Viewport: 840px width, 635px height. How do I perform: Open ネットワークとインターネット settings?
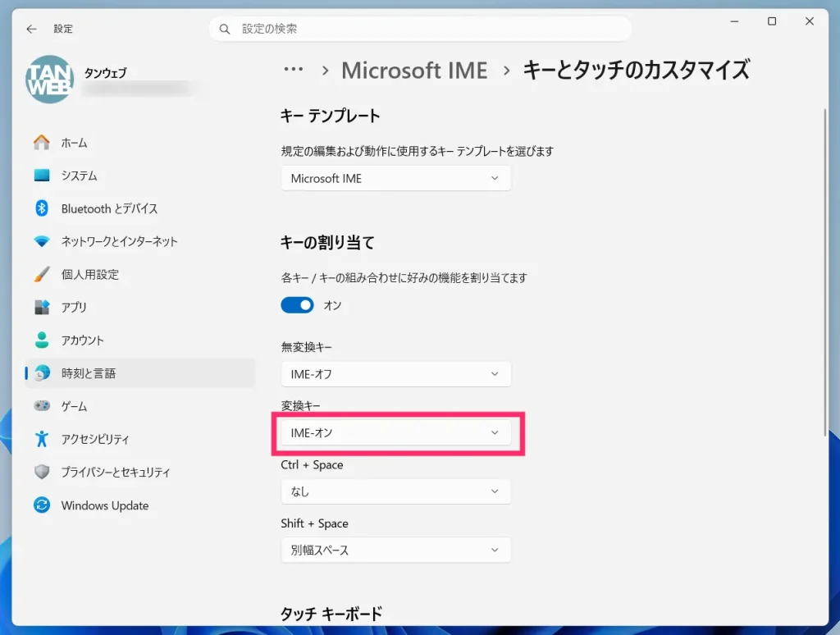click(x=140, y=241)
